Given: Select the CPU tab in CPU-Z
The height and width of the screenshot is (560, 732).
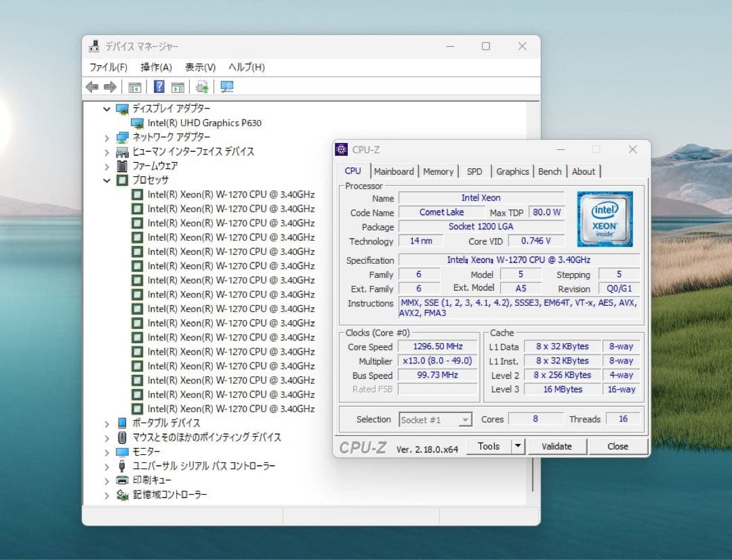Looking at the screenshot, I should click(x=353, y=171).
